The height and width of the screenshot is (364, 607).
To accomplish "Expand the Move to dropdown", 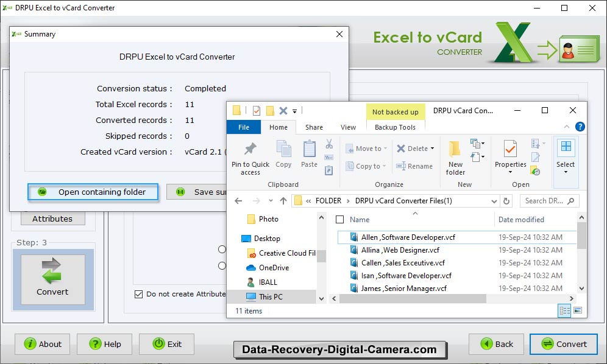I will (x=385, y=149).
